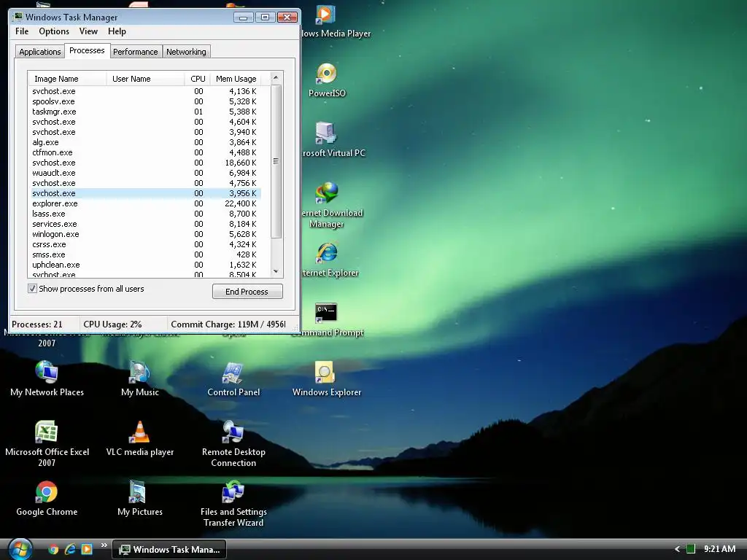747x560 pixels.
Task: Select the wuauclt.exe process row
Action: pos(146,173)
